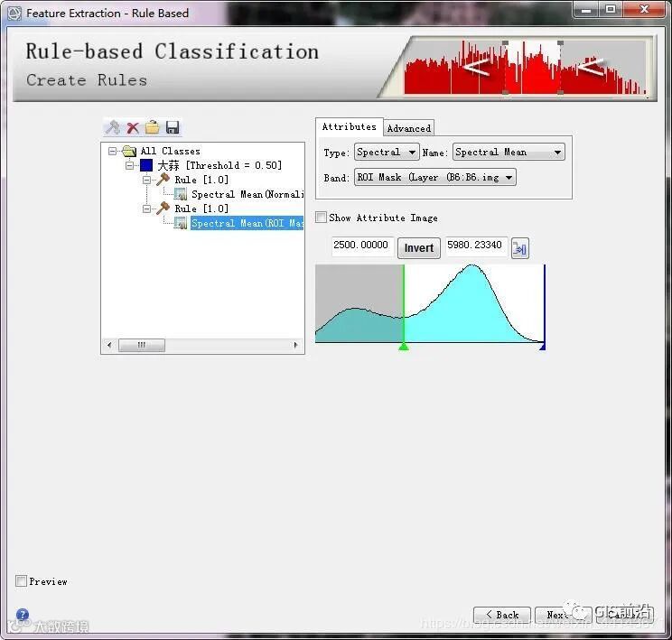Screen dimensions: 672x640
Task: Click the tree horizontal scrollbar thumb
Action: 142,345
